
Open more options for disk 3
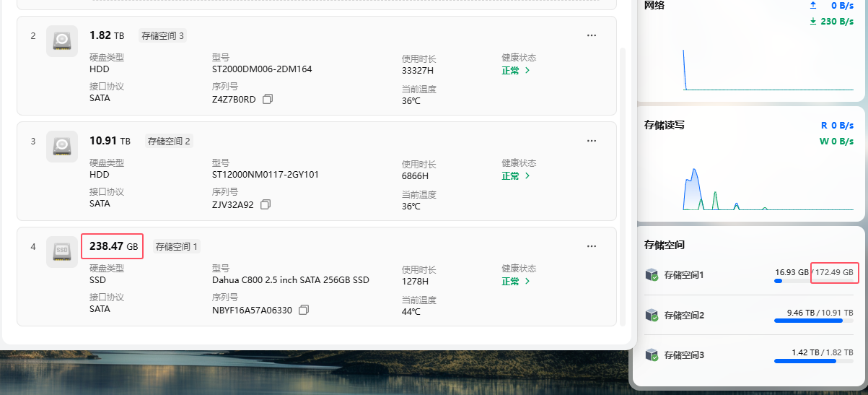coord(592,141)
